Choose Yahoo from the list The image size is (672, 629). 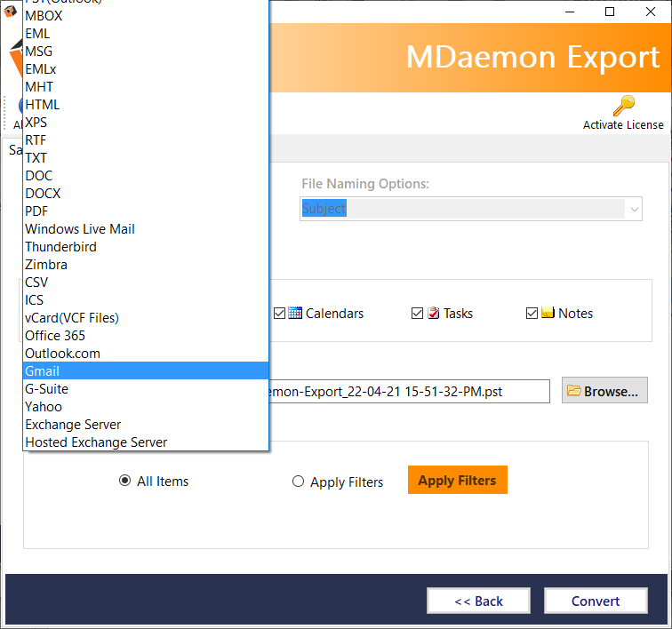coord(146,407)
